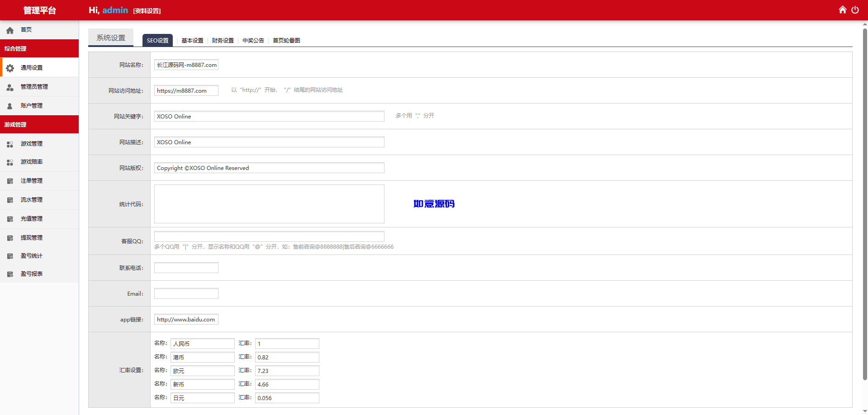This screenshot has height=415, width=868.
Task: Click the 网站访问地址 input field
Action: (186, 90)
